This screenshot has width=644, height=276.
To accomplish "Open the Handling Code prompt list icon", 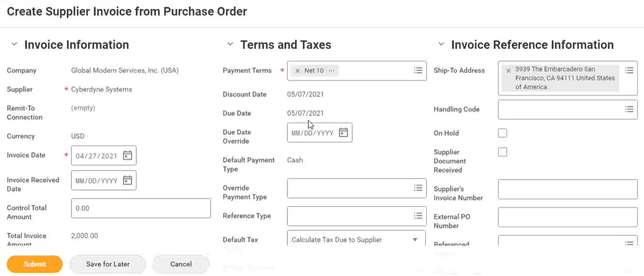I will (x=629, y=109).
